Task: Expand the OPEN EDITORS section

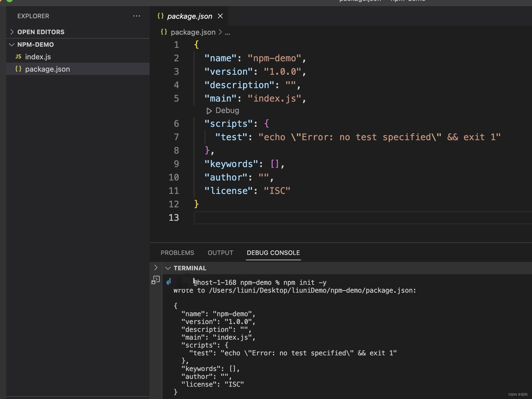Action: coord(78,32)
